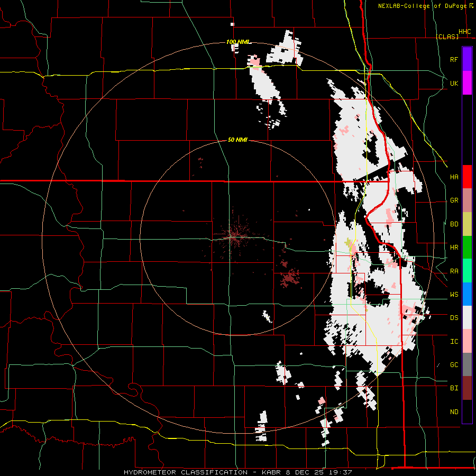Click the '[CLAS]' units label
476x476 pixels.
tap(447, 36)
